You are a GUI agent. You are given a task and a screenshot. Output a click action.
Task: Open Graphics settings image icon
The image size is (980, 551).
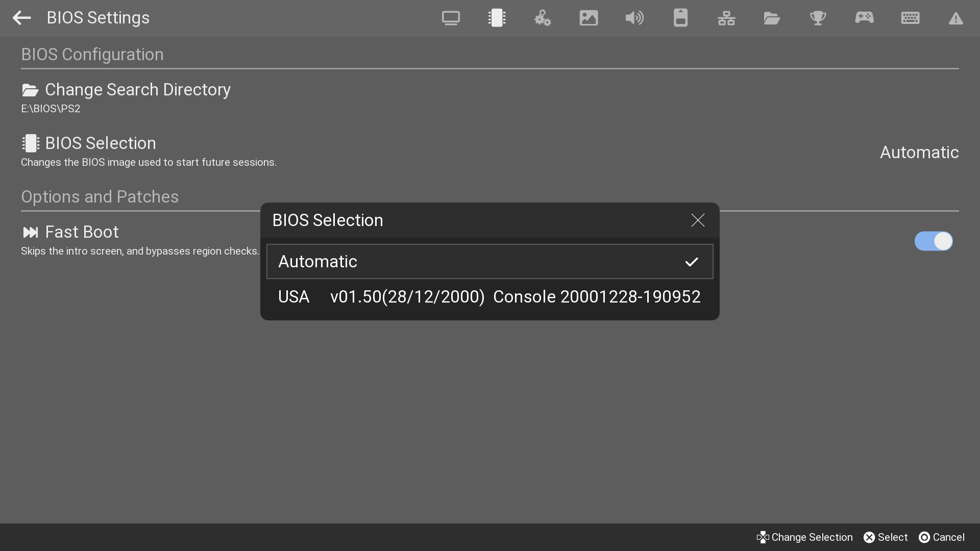pyautogui.click(x=589, y=18)
